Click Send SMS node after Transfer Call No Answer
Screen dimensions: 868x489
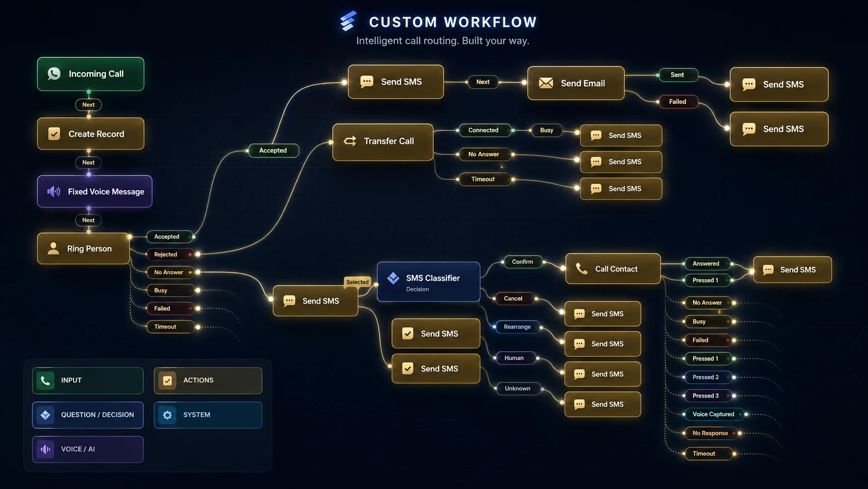[621, 162]
